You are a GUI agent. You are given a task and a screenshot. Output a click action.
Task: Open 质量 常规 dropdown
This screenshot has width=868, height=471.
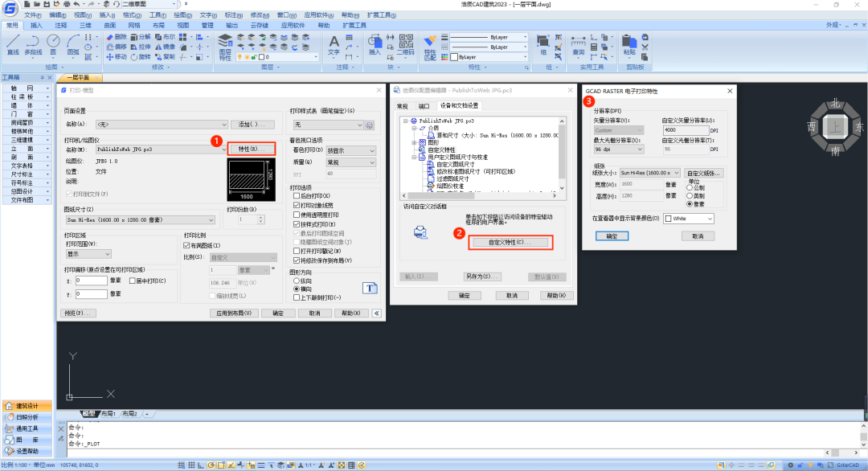coord(350,162)
